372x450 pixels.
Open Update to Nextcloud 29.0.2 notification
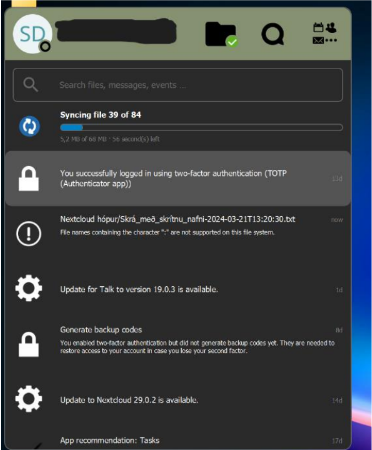click(x=178, y=399)
